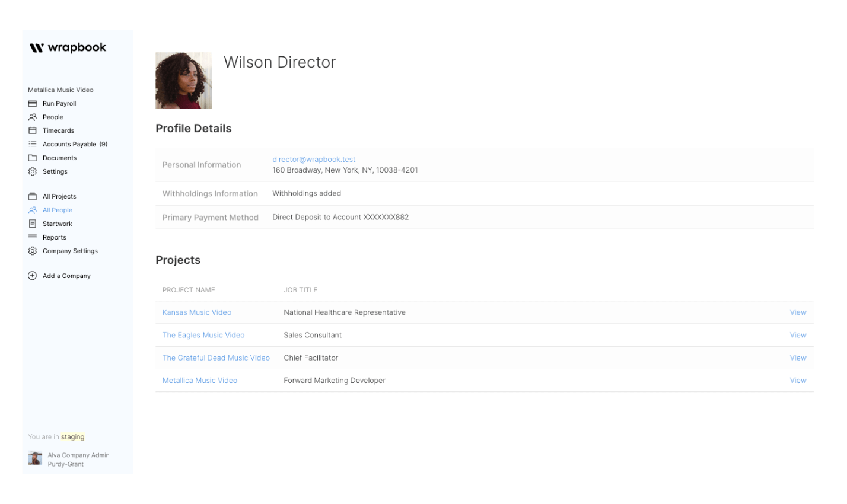
Task: Open Reports from the sidebar
Action: click(55, 238)
